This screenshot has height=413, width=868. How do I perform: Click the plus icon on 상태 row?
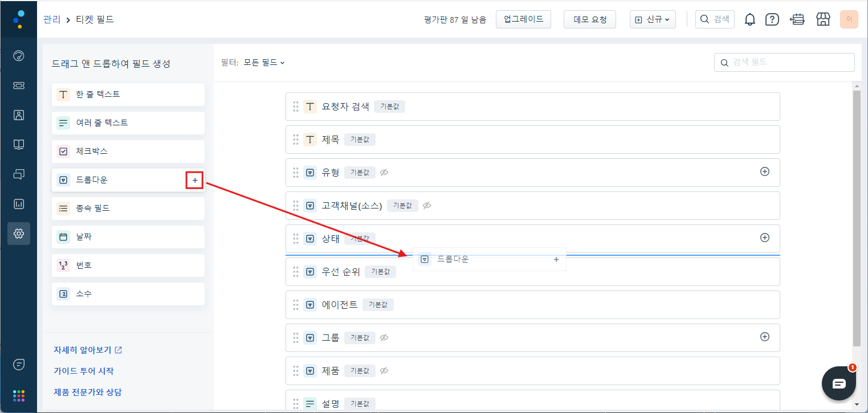[765, 238]
